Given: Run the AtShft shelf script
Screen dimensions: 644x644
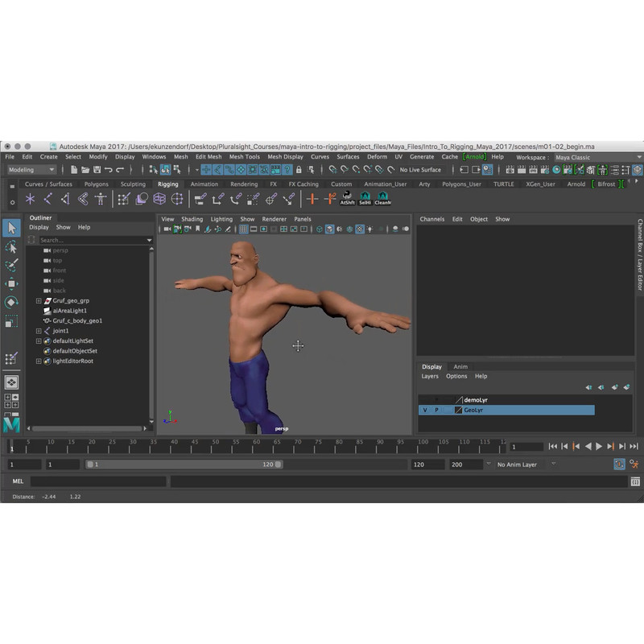Looking at the screenshot, I should (x=348, y=198).
